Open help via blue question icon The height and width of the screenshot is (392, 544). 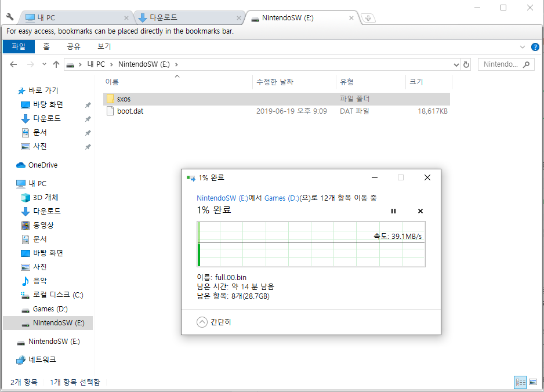tap(535, 47)
